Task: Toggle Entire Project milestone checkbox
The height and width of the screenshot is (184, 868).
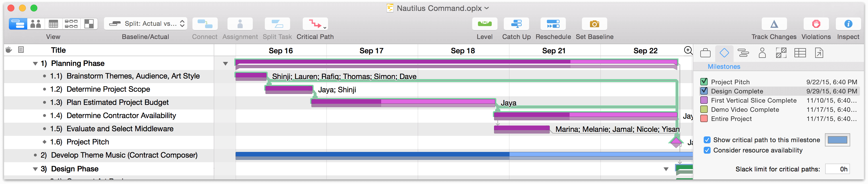Action: pyautogui.click(x=704, y=118)
